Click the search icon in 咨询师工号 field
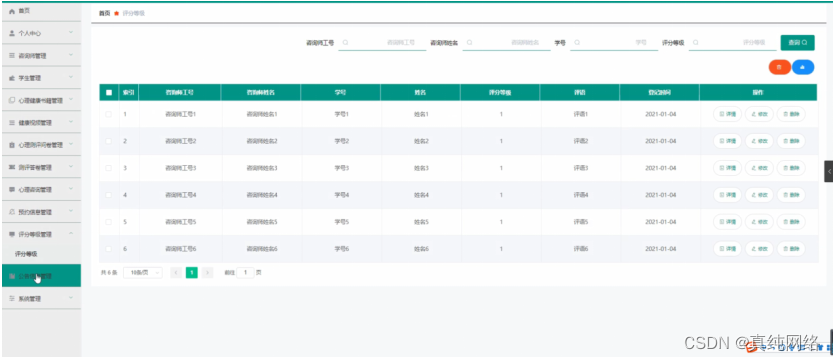836x361 pixels. pos(345,42)
